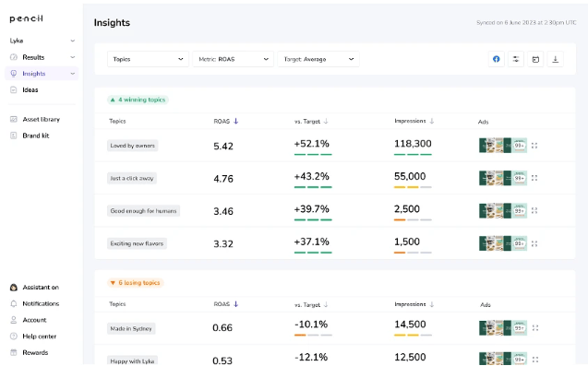Expand ads for Just a click away row
This screenshot has width=588, height=366.
tap(534, 178)
